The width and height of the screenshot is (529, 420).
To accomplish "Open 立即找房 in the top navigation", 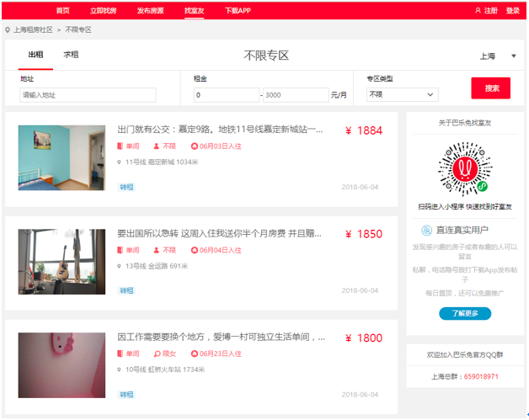I will 104,10.
